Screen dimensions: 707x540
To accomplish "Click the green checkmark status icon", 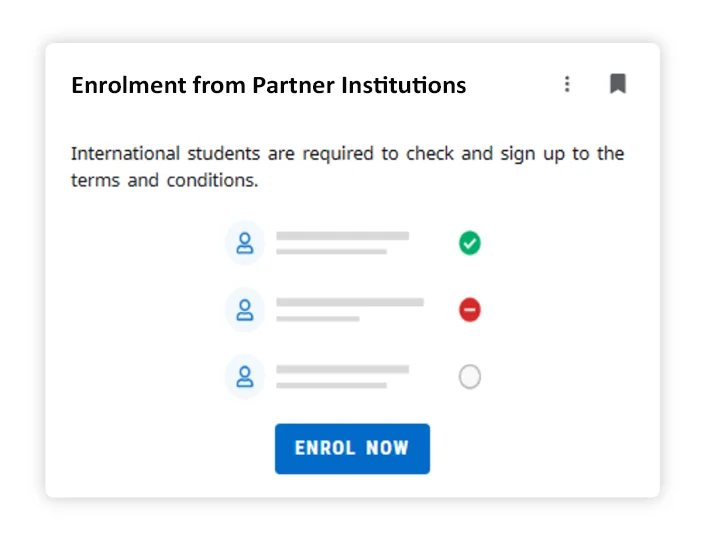I will [x=469, y=243].
